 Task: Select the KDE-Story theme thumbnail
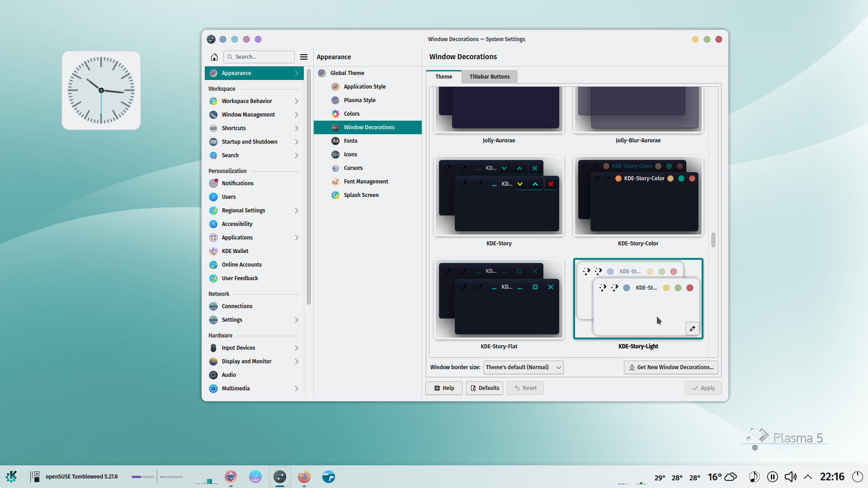499,196
